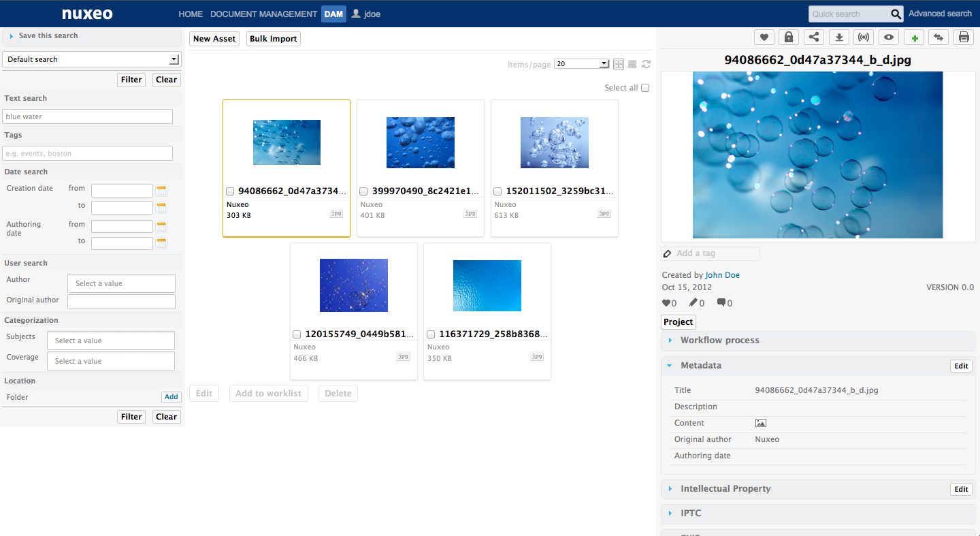Download the asset using download icon
The image size is (980, 536).
point(839,37)
